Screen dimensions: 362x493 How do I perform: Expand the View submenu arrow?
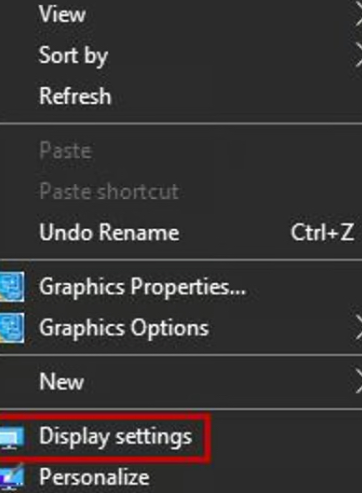[358, 15]
